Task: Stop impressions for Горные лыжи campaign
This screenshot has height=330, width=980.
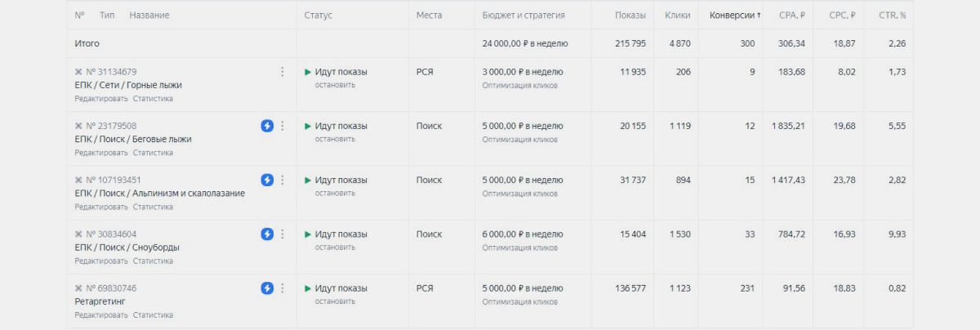Action: point(335,85)
